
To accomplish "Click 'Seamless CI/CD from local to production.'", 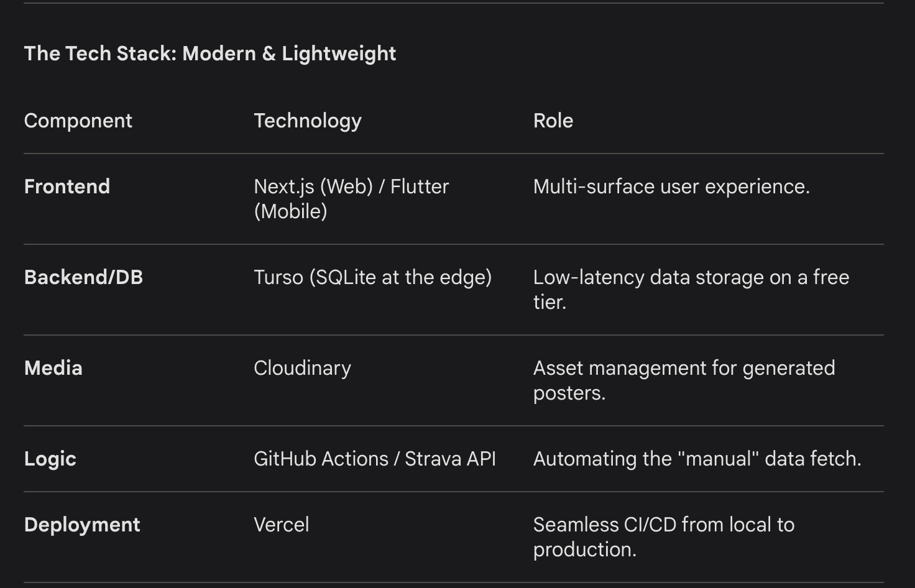I will click(x=664, y=537).
